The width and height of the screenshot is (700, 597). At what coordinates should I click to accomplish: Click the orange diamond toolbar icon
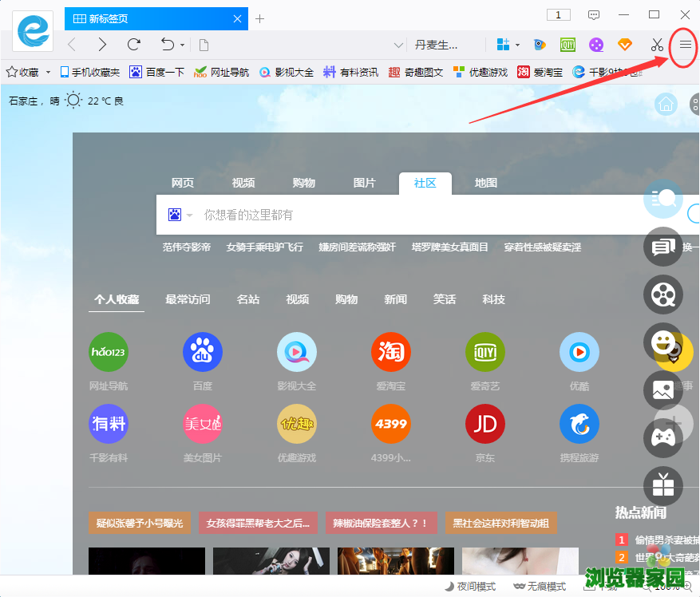623,45
